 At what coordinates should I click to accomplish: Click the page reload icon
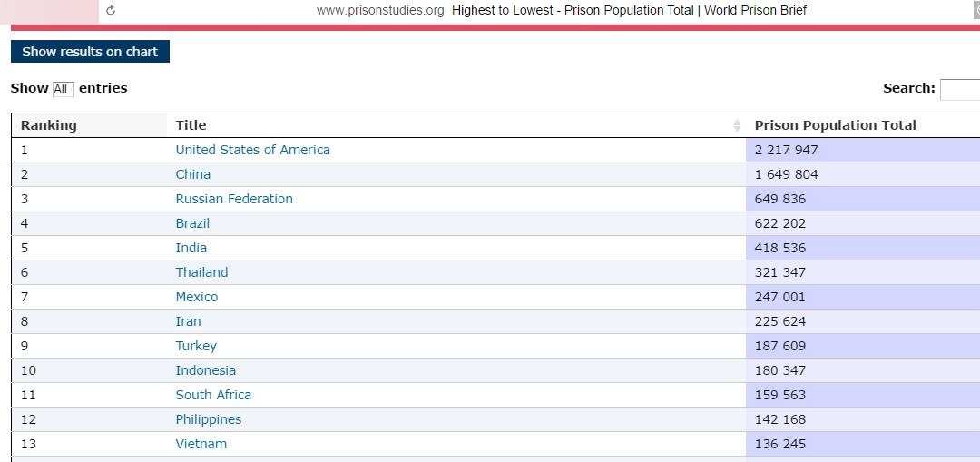[111, 10]
